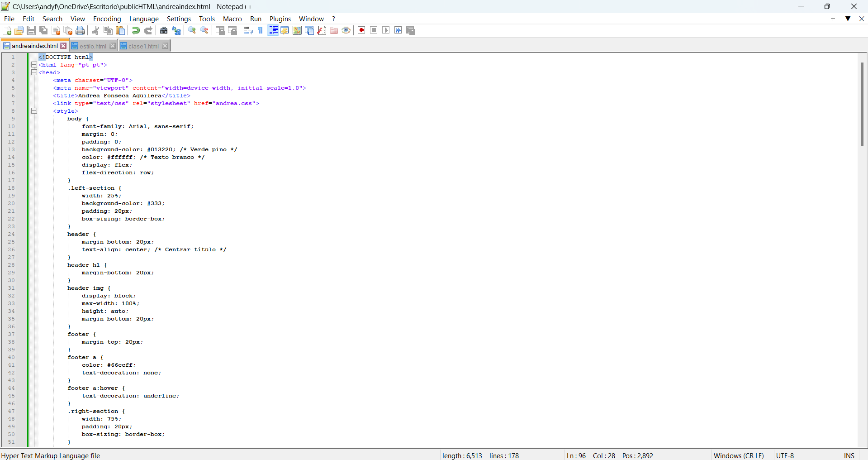Open the Settings menu

pyautogui.click(x=179, y=19)
